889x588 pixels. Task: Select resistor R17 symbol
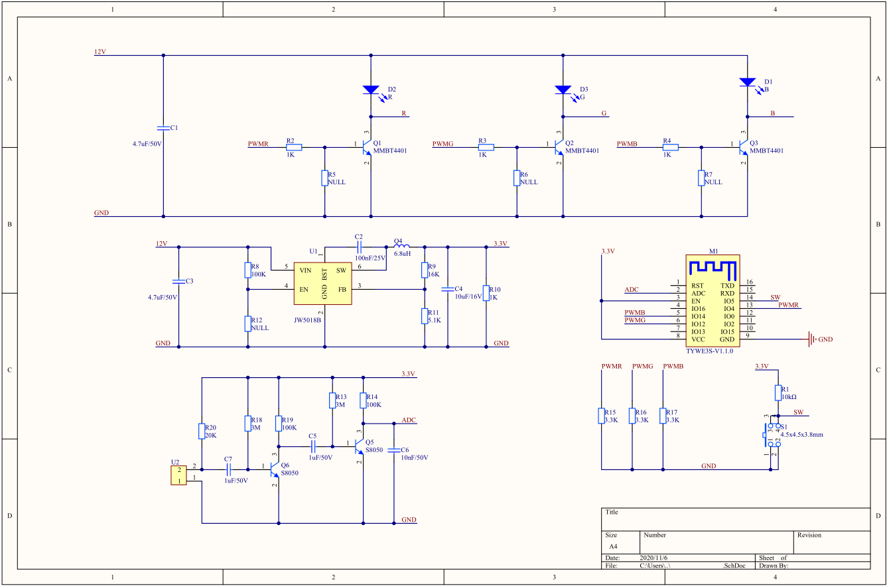(x=663, y=416)
